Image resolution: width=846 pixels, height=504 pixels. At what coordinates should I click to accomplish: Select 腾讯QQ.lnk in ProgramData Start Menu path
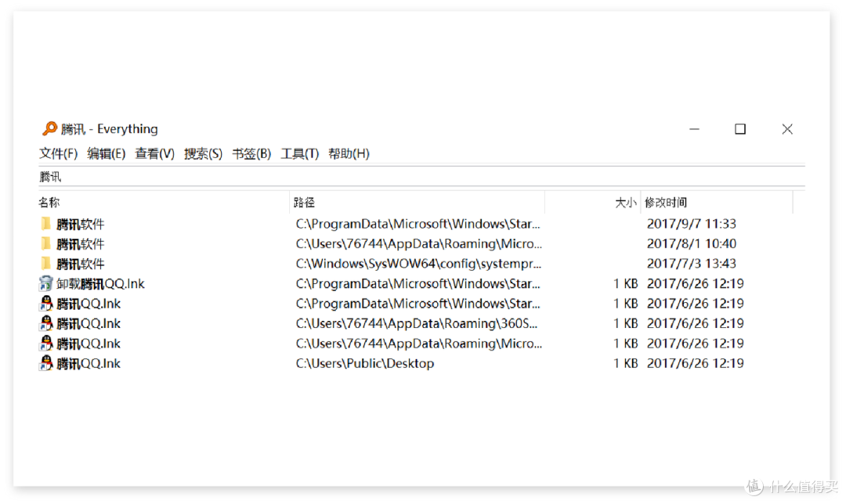[89, 304]
